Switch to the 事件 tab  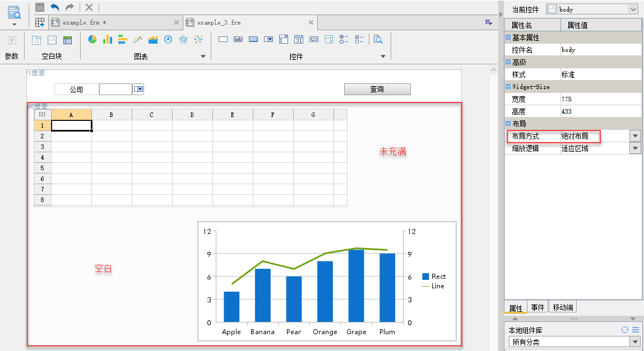pos(538,307)
